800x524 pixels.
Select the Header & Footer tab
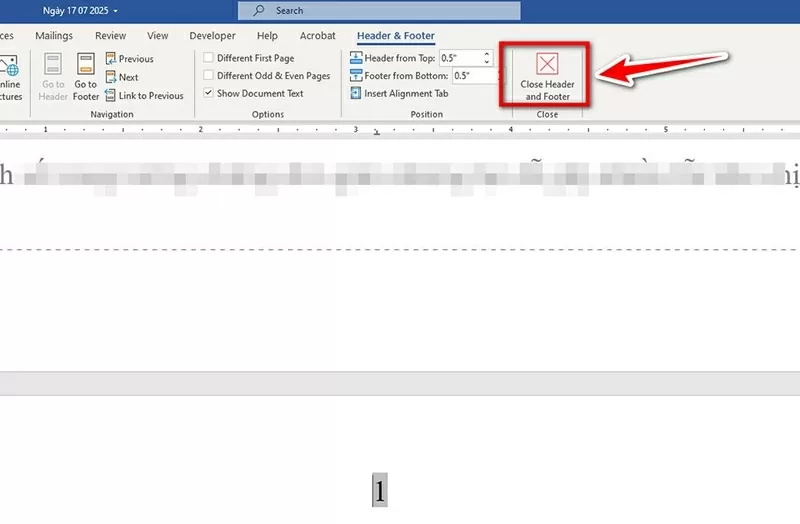(x=396, y=36)
